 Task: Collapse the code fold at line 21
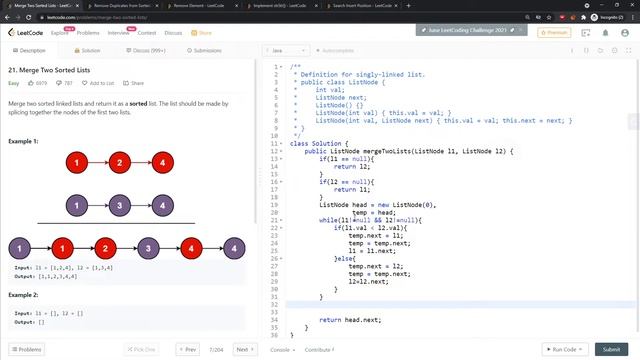click(x=281, y=220)
